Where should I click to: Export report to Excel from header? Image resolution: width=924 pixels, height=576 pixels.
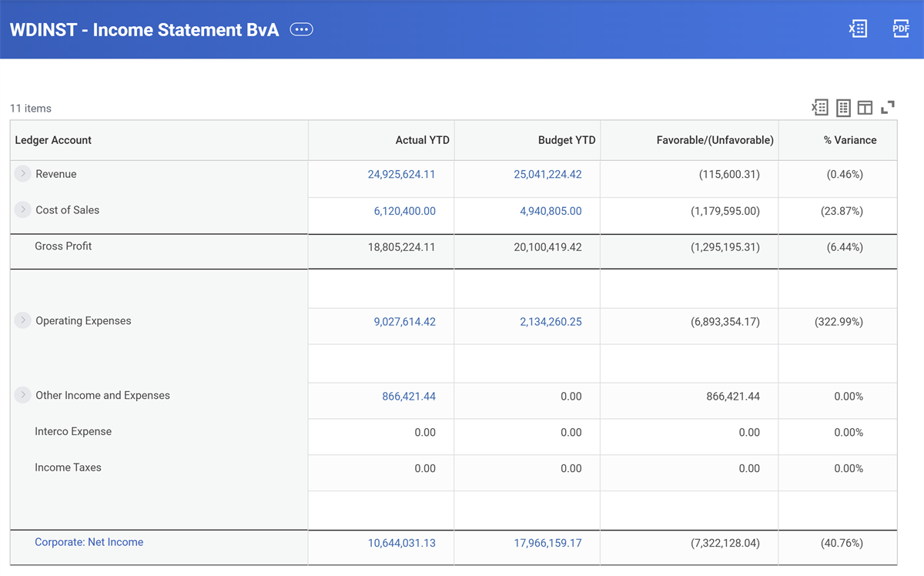pos(858,29)
